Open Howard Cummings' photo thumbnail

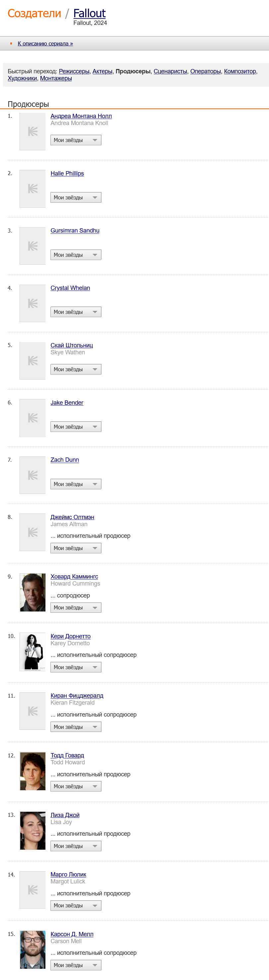click(33, 592)
